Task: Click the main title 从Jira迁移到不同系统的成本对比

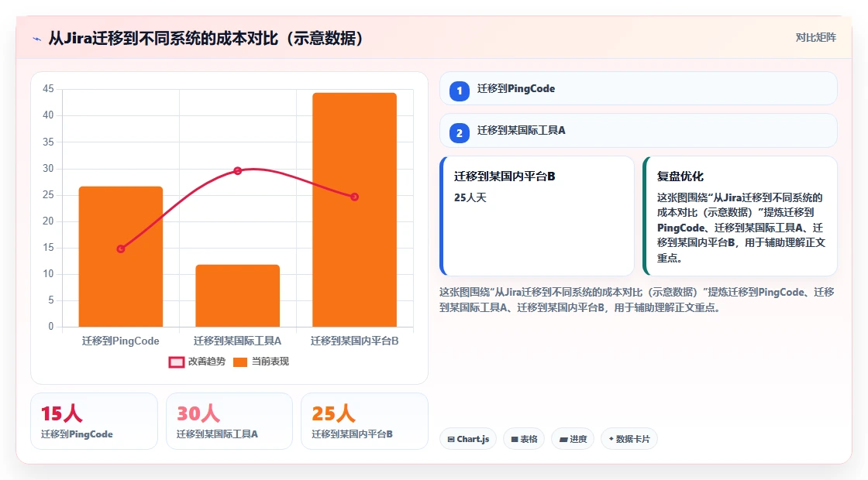Action: tap(205, 39)
